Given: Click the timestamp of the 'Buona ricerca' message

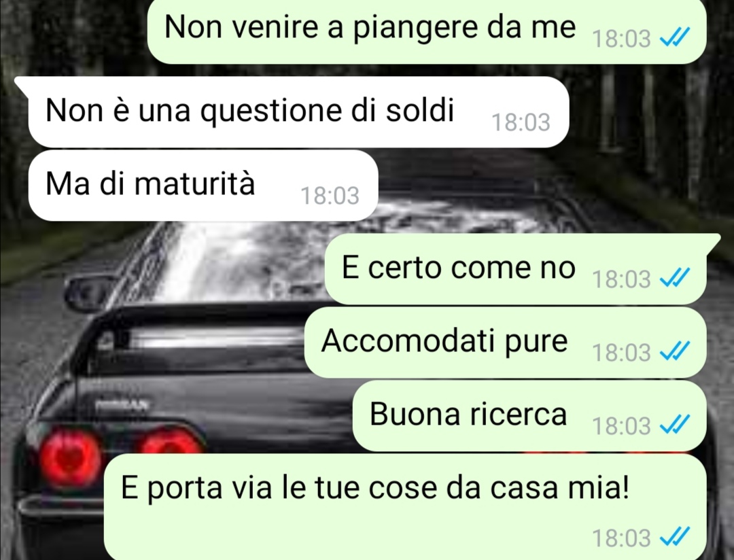Looking at the screenshot, I should pos(622,426).
